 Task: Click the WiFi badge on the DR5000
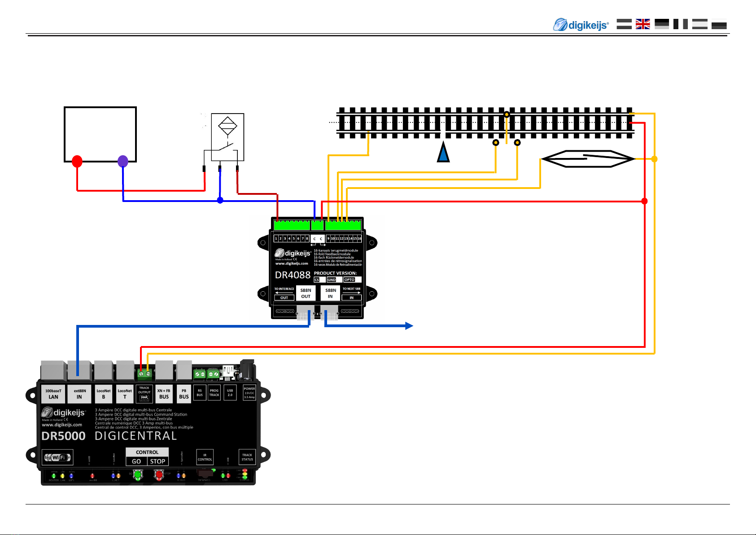(x=57, y=457)
